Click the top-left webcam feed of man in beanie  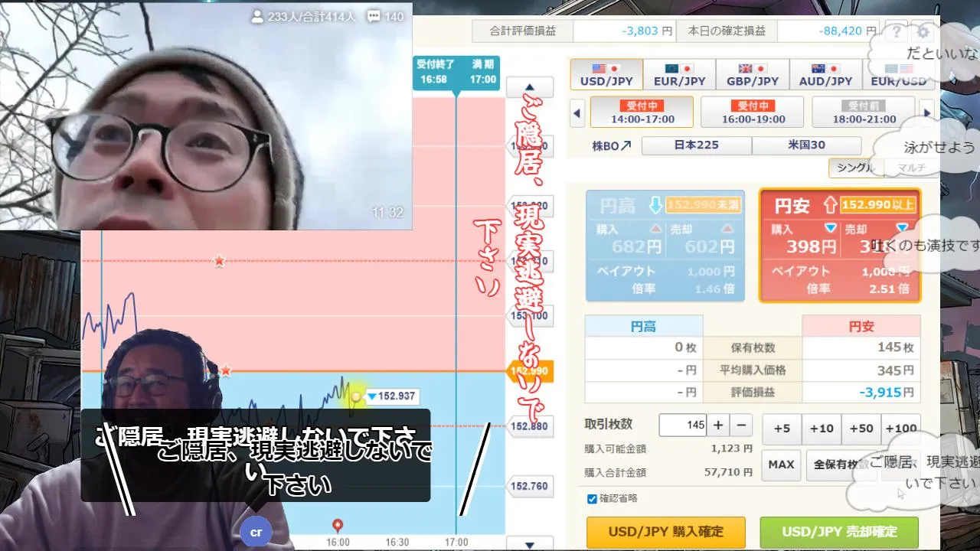(x=206, y=116)
